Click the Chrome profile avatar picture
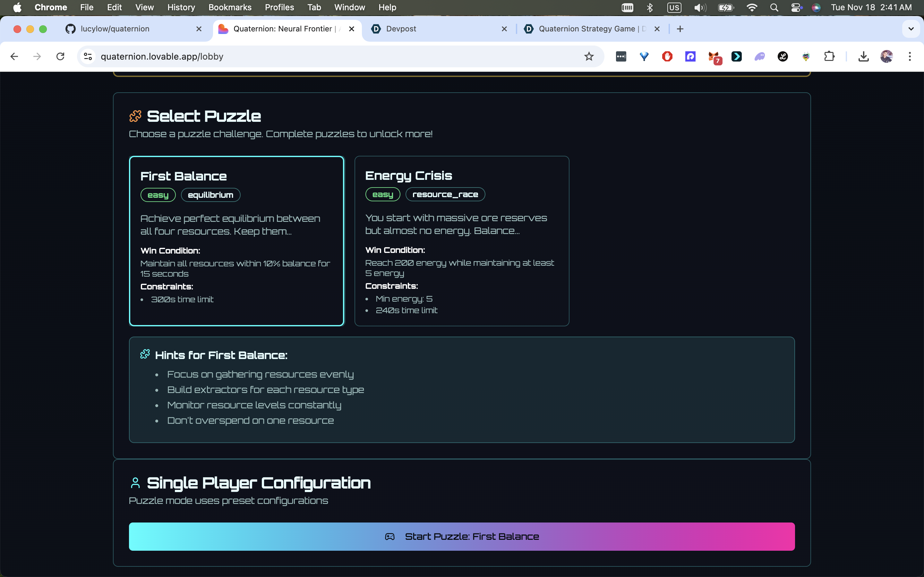 (x=886, y=56)
